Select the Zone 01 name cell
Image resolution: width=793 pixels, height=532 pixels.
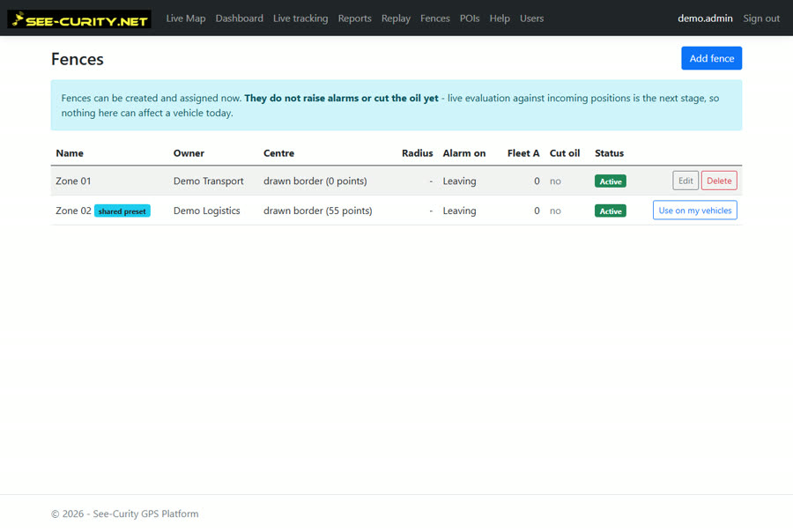point(73,181)
